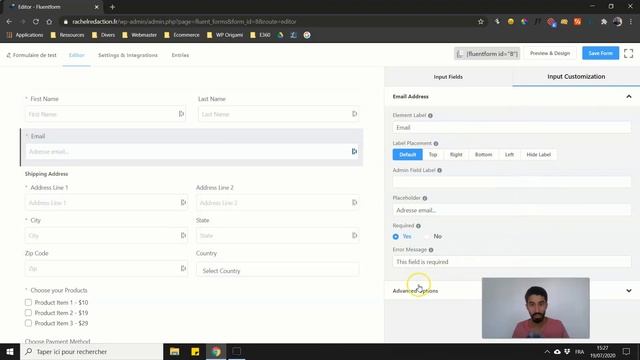Viewport: 640px width, 360px height.
Task: Select Yes for Required
Action: click(x=396, y=236)
